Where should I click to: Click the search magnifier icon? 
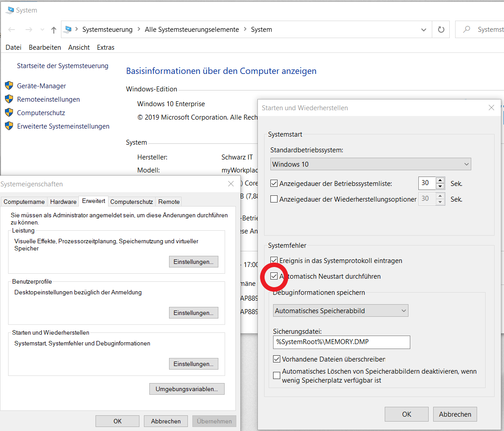pyautogui.click(x=466, y=29)
